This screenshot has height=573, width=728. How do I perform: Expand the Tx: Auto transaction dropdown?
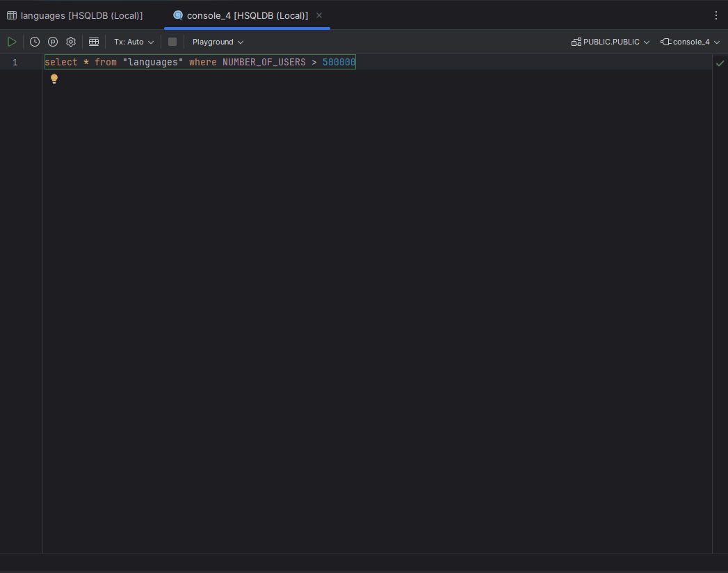point(134,42)
